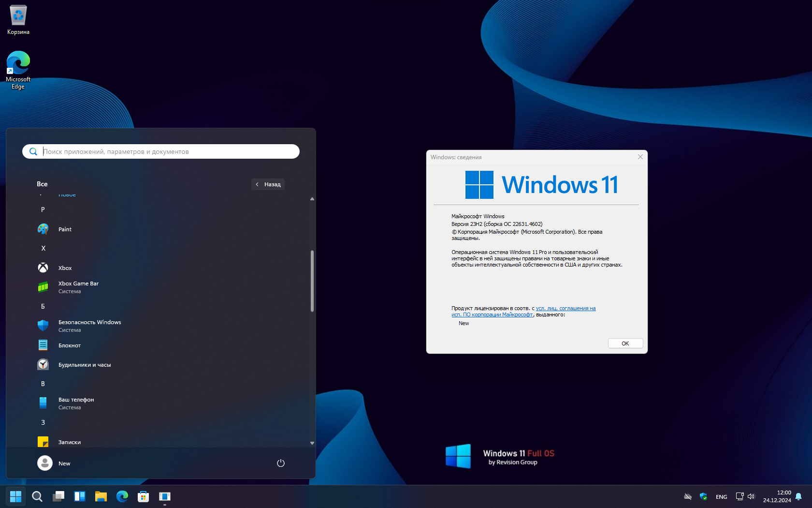Launch the Xbox app
The width and height of the screenshot is (812, 508).
pos(65,268)
